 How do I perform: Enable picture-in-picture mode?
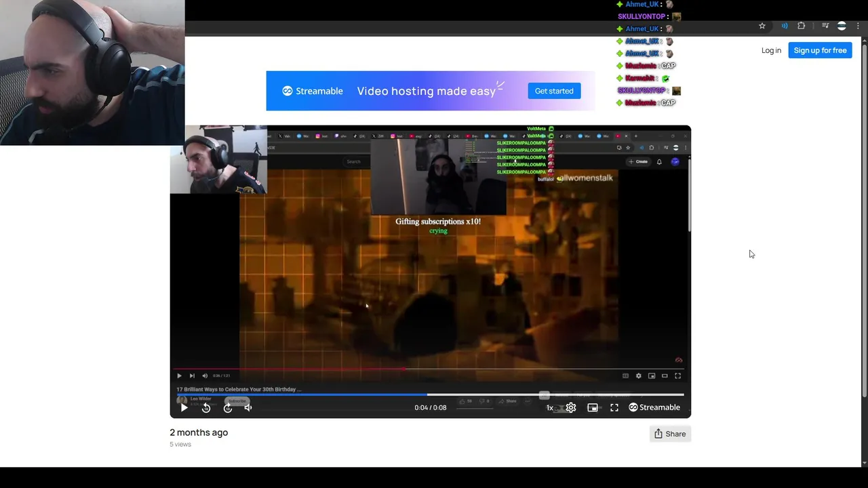tap(593, 407)
